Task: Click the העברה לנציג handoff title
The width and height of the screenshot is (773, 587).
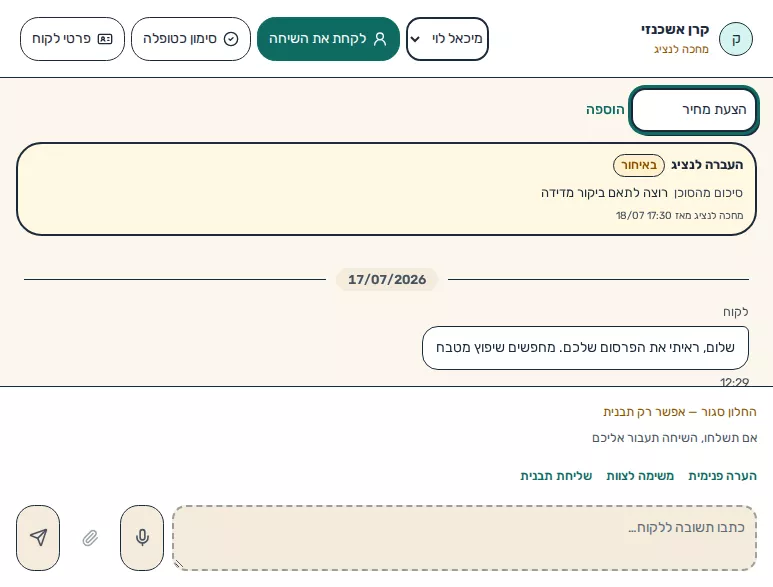Action: click(x=707, y=165)
